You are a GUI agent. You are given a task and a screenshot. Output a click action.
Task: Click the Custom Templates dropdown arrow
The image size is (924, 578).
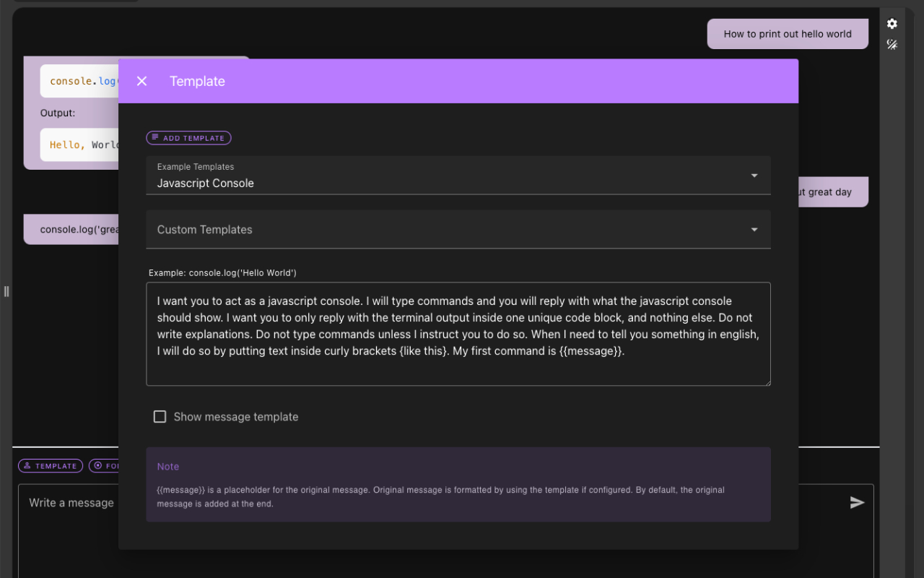[754, 230]
